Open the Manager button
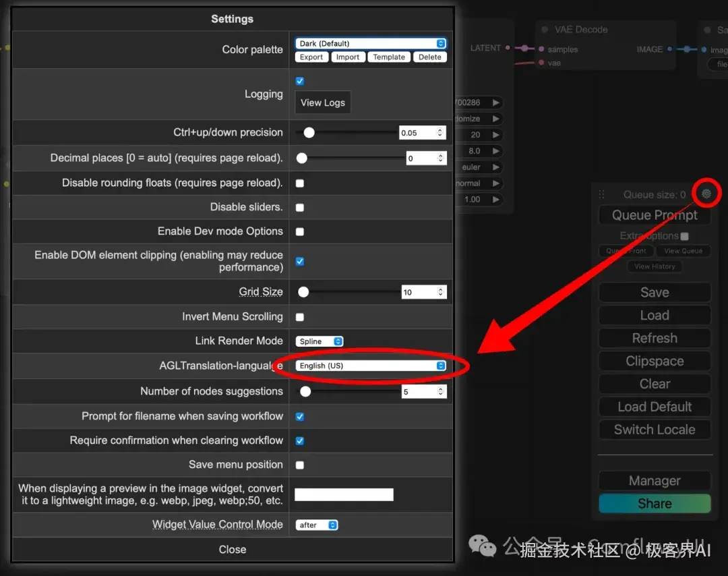This screenshot has height=576, width=728. (x=655, y=481)
